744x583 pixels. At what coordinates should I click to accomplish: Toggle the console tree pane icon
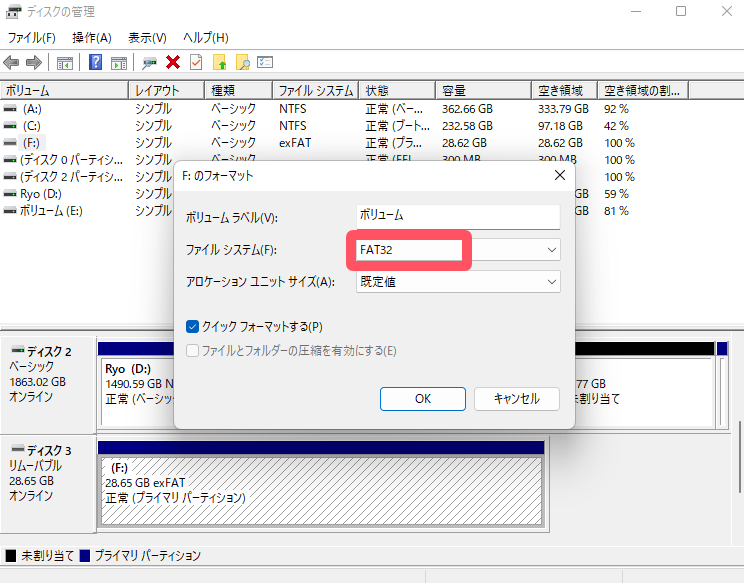pos(65,63)
